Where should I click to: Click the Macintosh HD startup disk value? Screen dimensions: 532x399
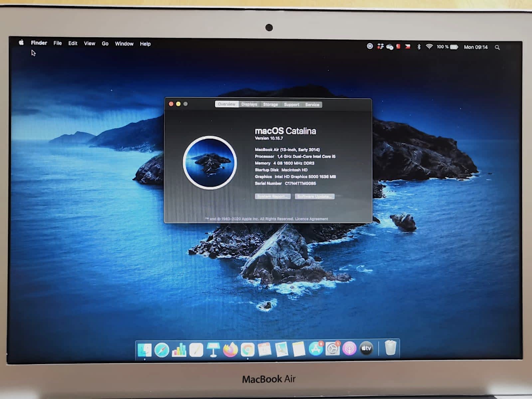294,170
